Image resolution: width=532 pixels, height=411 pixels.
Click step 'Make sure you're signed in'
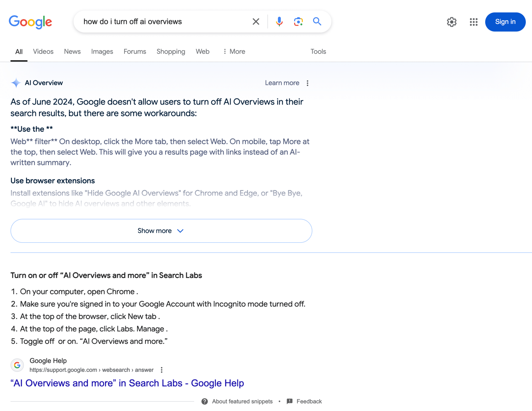[x=163, y=304]
